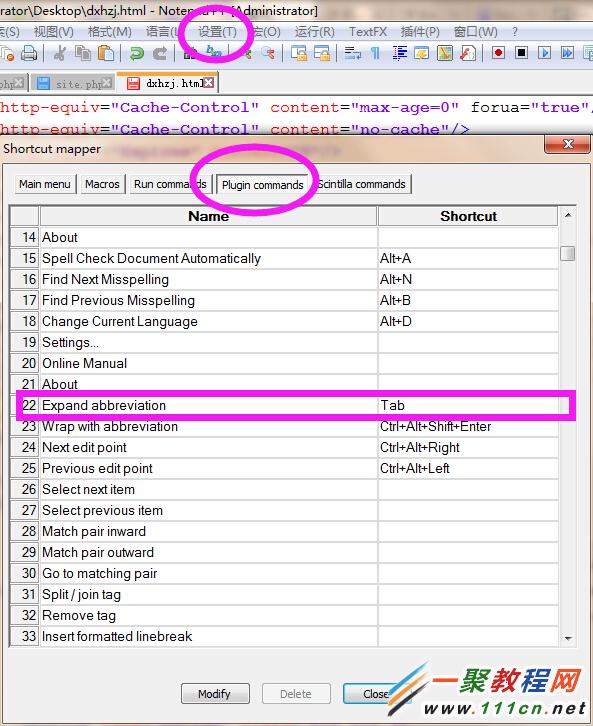The width and height of the screenshot is (593, 726).
Task: Select row Expand abbreviation
Action: click(x=284, y=405)
